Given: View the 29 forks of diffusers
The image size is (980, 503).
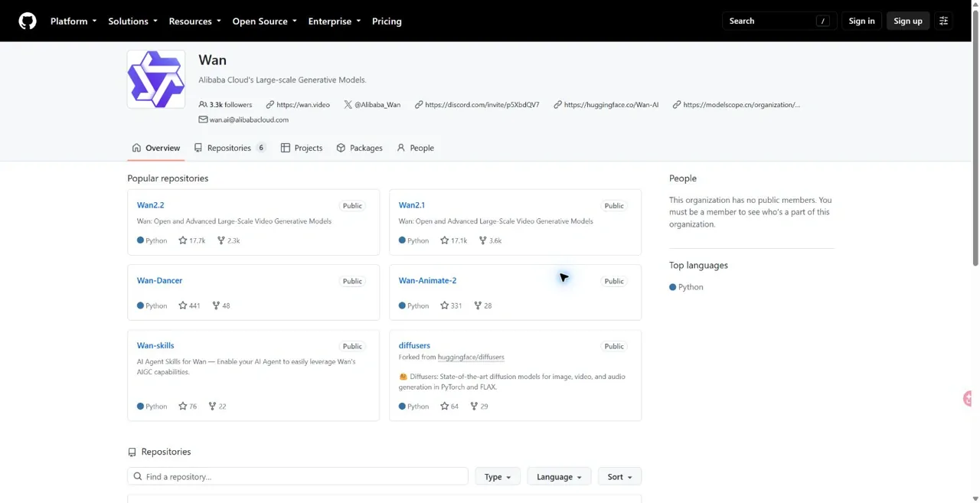Looking at the screenshot, I should [x=479, y=406].
